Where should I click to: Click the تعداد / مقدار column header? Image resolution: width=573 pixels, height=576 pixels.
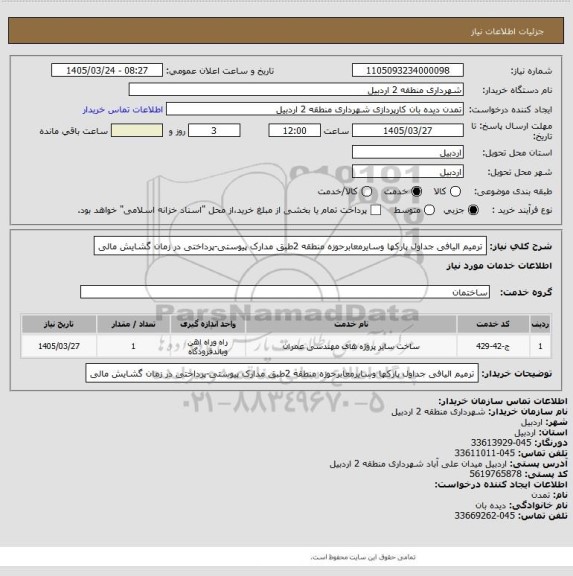[x=133, y=324]
